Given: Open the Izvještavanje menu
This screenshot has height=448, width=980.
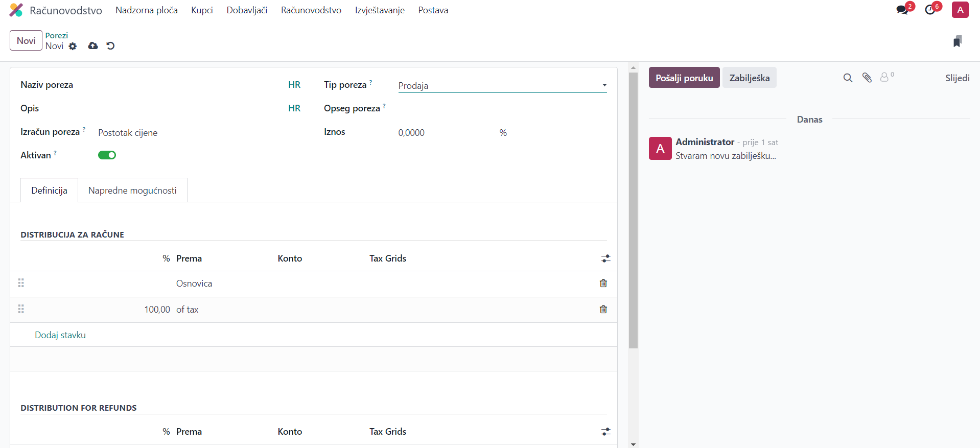Looking at the screenshot, I should [x=380, y=10].
